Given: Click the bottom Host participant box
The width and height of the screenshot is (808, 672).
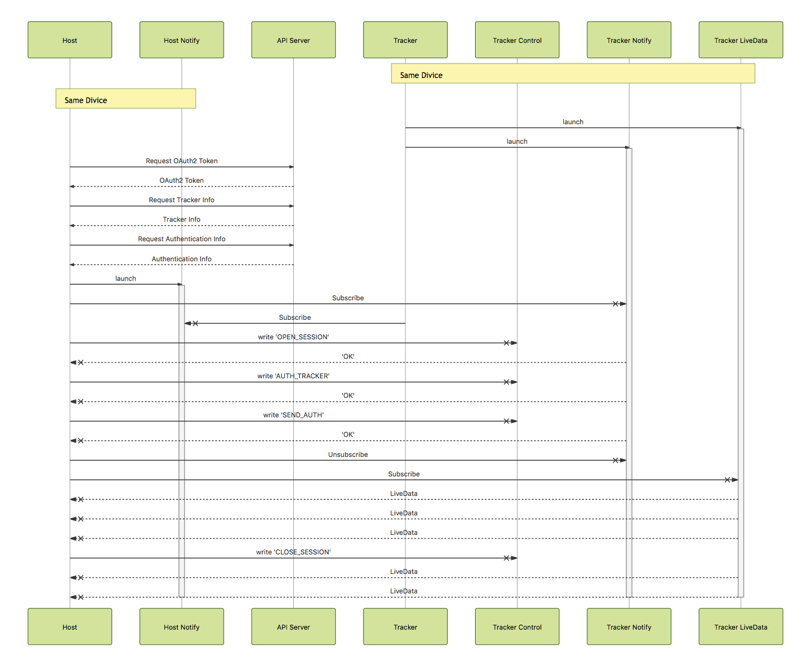Looking at the screenshot, I should tap(70, 627).
